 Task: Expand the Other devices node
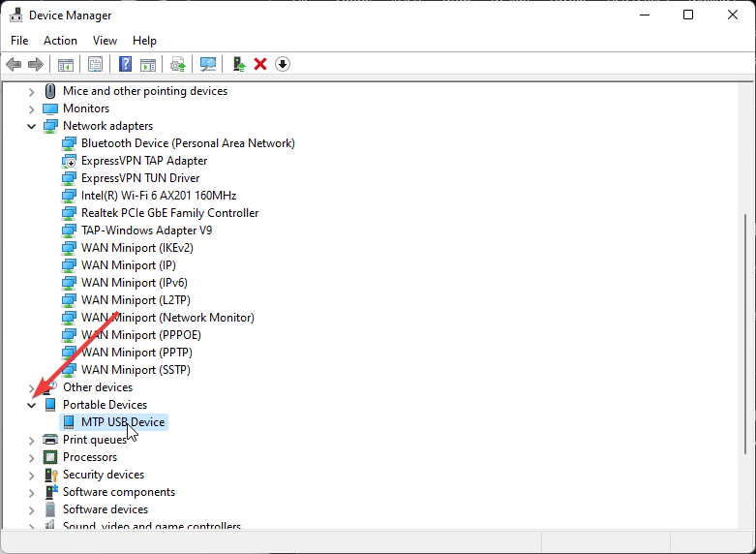point(31,388)
